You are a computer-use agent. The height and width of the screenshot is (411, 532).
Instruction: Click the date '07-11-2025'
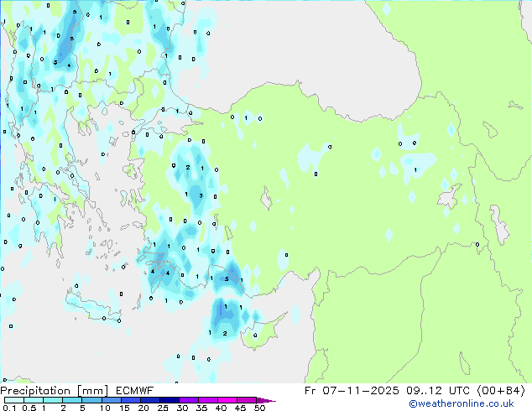(x=360, y=391)
